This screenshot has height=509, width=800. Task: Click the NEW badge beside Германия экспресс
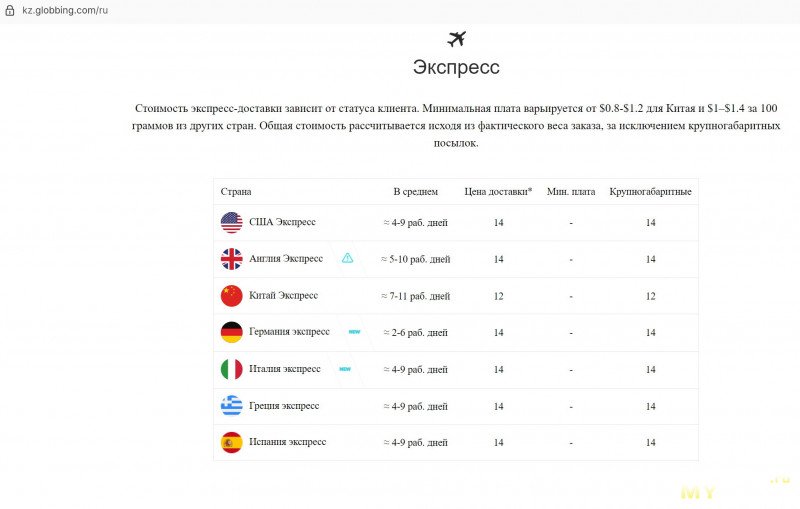[354, 332]
